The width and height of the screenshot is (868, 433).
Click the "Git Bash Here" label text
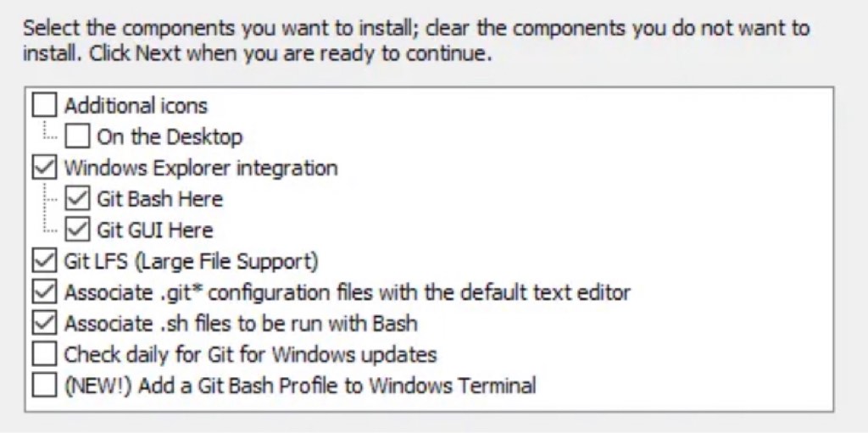click(x=159, y=199)
